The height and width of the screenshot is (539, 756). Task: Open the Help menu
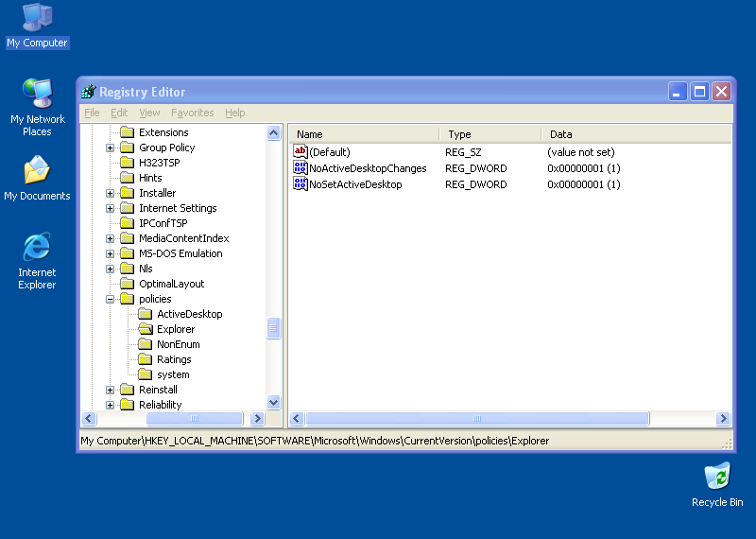234,113
